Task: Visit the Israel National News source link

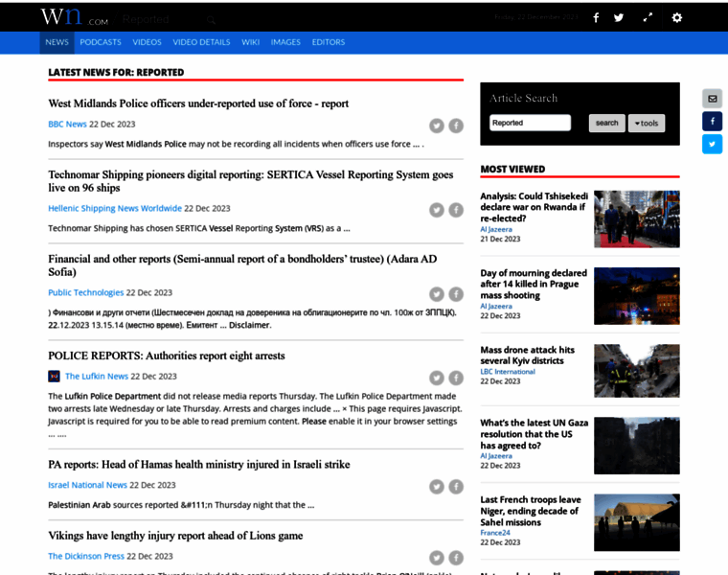Action: click(x=87, y=485)
